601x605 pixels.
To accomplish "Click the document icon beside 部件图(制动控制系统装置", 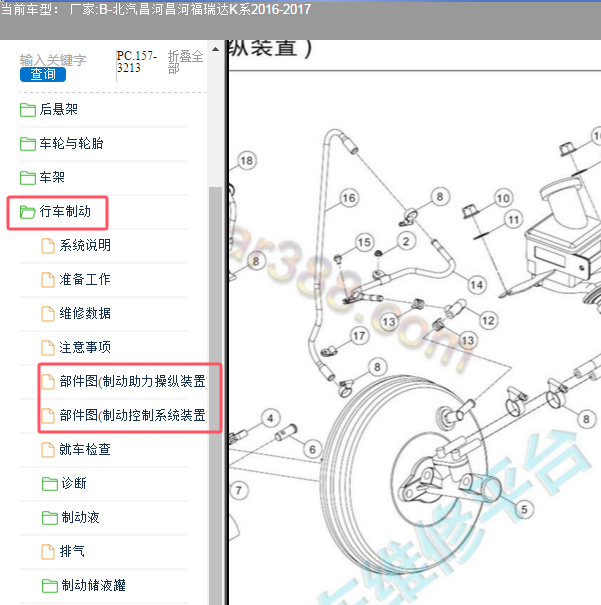I will click(x=48, y=416).
